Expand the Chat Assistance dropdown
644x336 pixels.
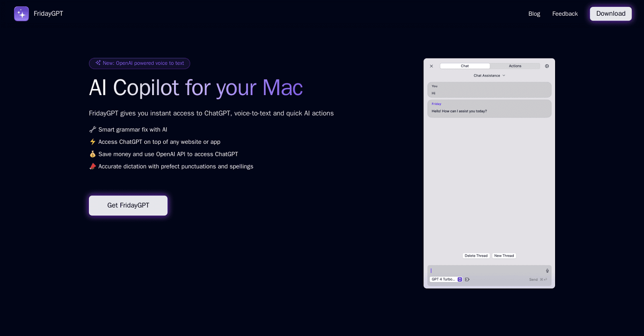click(489, 76)
